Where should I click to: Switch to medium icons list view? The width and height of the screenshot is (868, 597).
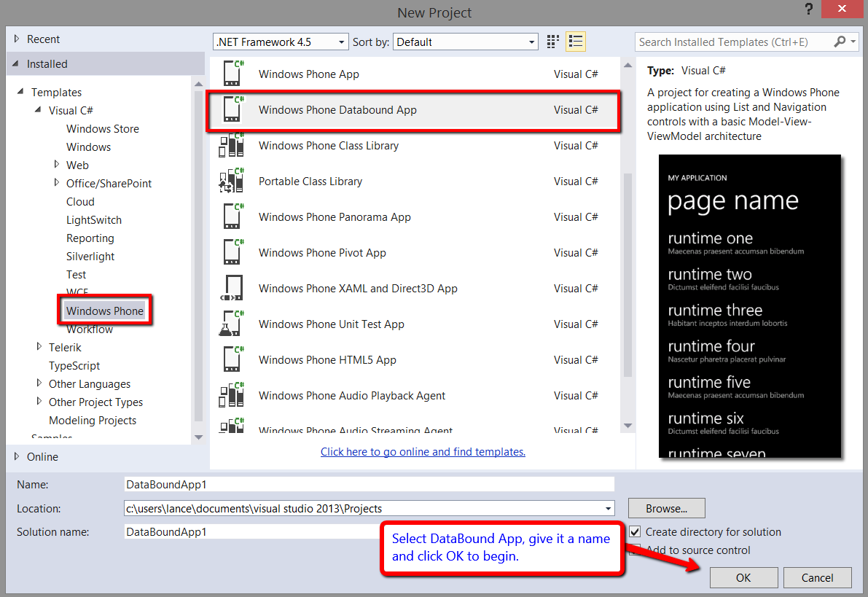point(576,42)
